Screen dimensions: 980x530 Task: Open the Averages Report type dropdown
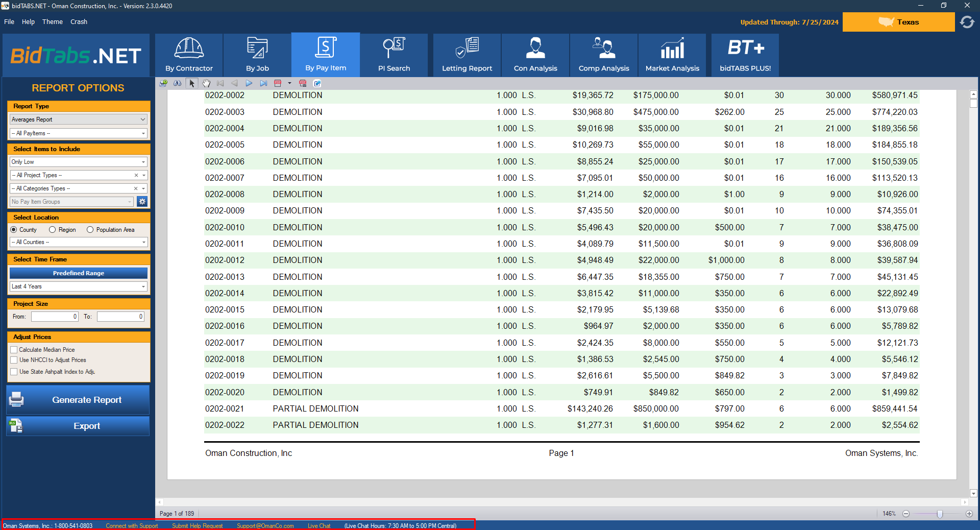coord(79,119)
